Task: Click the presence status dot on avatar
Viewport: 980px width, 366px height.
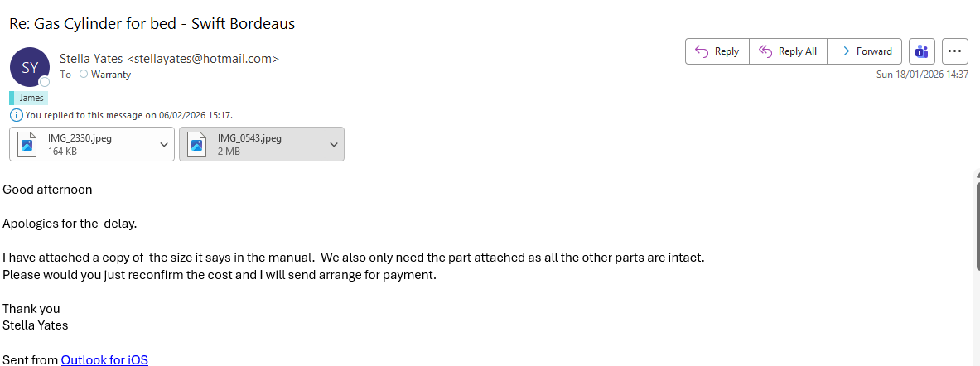Action: click(x=45, y=81)
